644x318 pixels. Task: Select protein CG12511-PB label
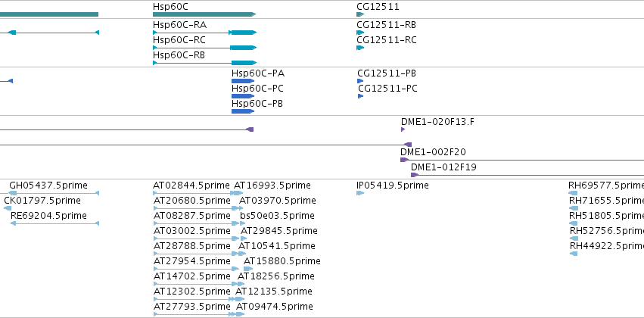[x=387, y=73]
